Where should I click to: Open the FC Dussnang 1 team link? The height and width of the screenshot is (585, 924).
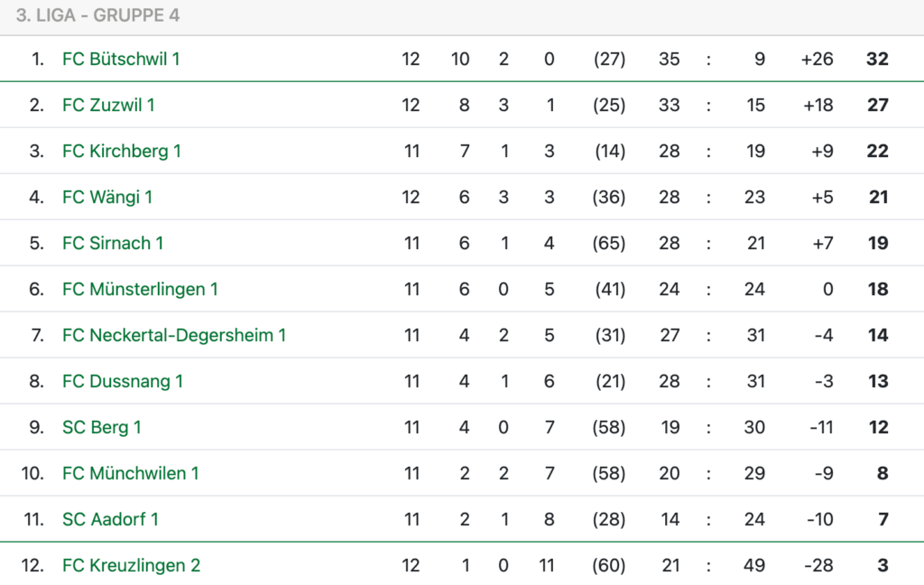coord(123,381)
